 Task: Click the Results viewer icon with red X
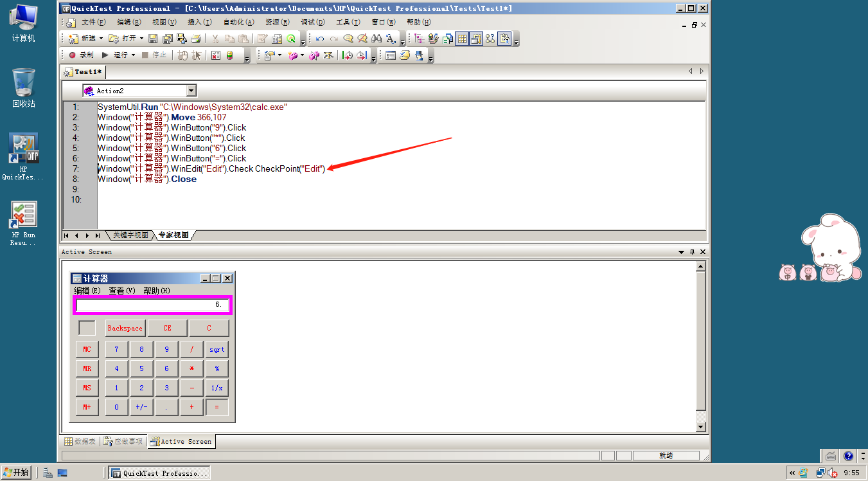pyautogui.click(x=215, y=55)
